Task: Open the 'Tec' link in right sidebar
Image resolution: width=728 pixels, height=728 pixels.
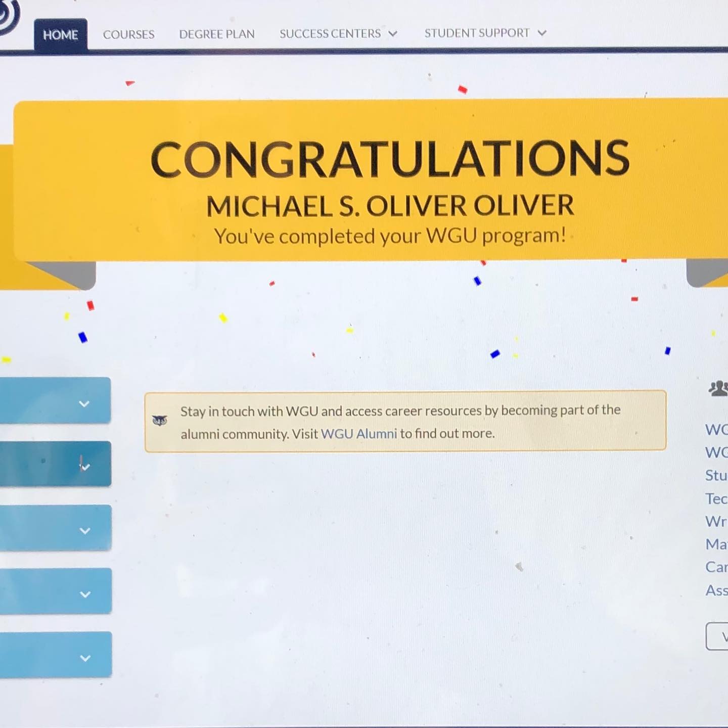Action: tap(716, 498)
